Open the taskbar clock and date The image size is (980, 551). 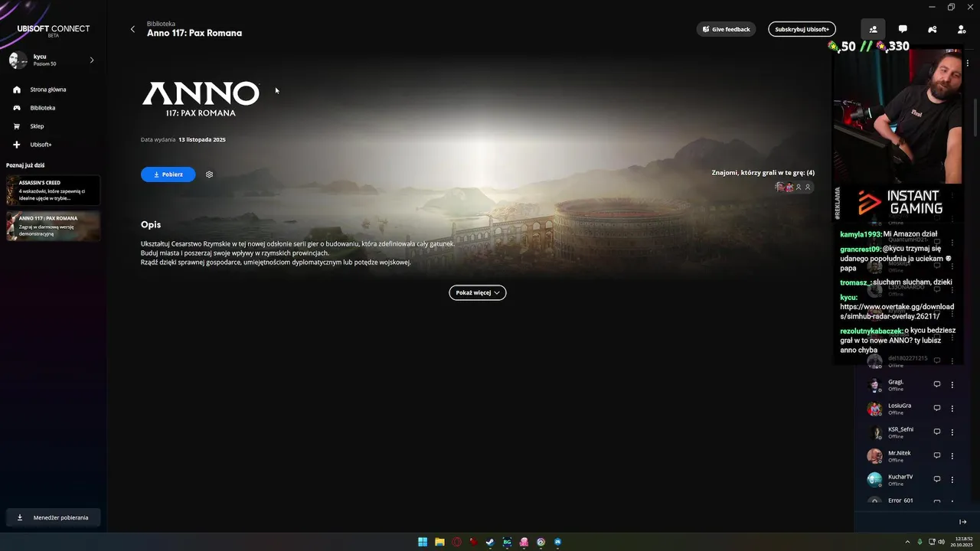962,542
